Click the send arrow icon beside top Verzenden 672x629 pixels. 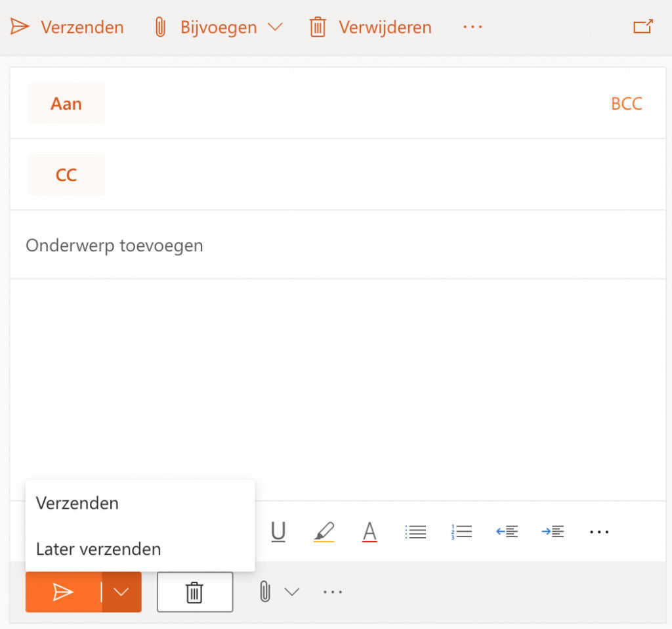pyautogui.click(x=20, y=26)
